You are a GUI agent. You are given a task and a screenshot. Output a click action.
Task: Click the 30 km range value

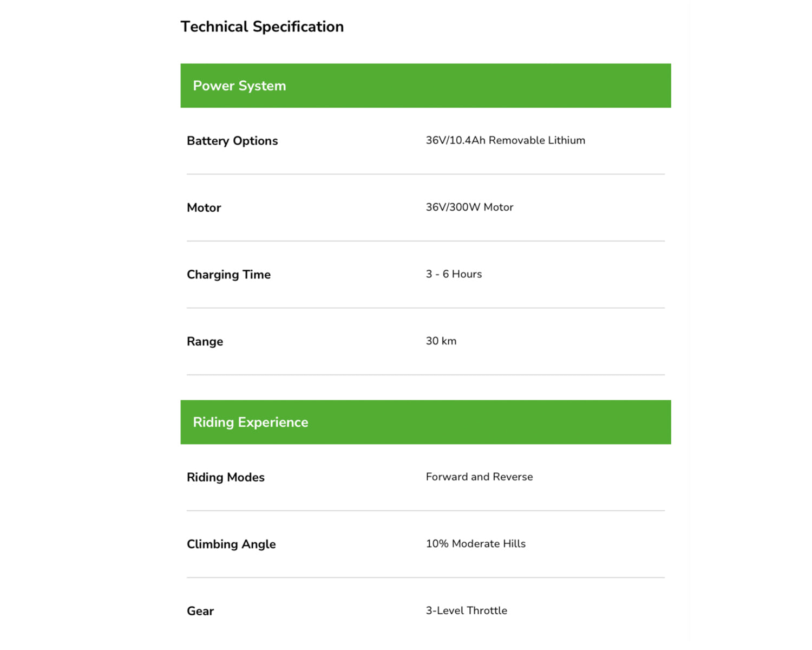point(441,341)
